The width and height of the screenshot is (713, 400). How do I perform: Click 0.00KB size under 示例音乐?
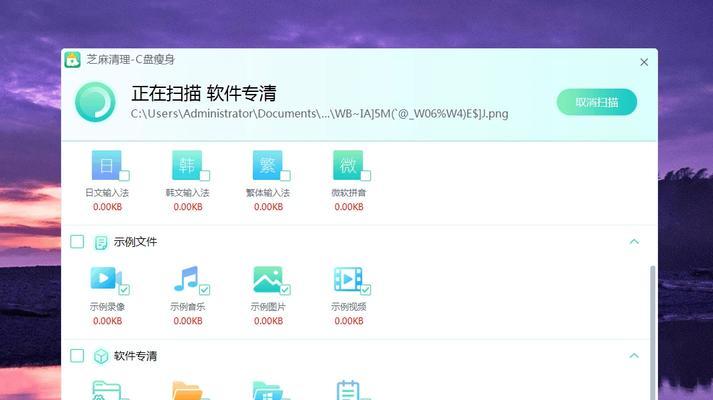(188, 321)
